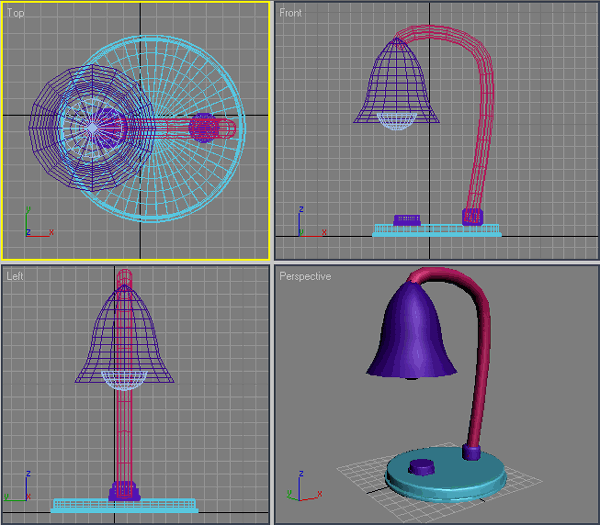Open the Left viewport label menu
The width and height of the screenshot is (600, 525).
coord(15,276)
